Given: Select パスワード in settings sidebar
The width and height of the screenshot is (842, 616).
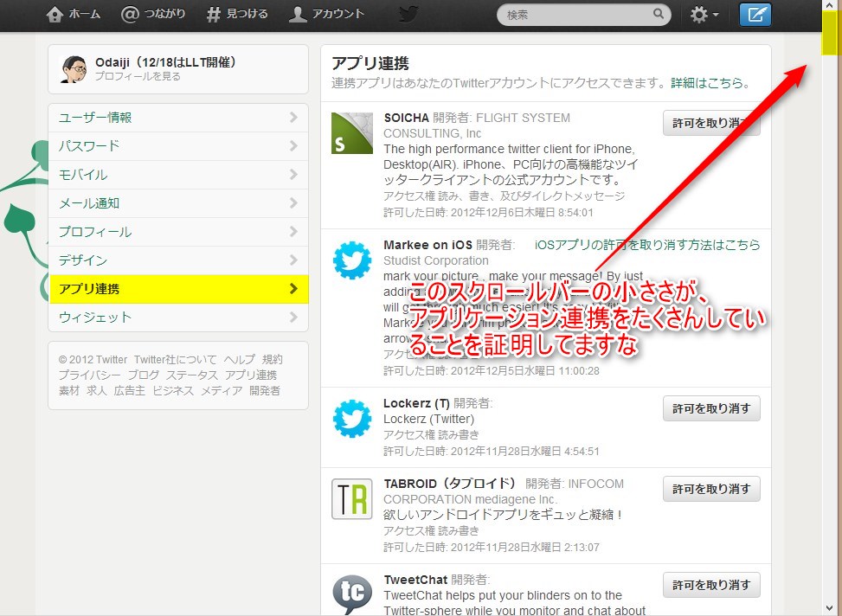Looking at the screenshot, I should point(178,146).
